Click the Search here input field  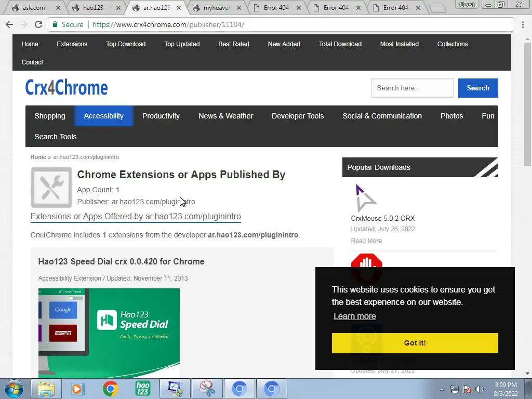click(x=412, y=88)
